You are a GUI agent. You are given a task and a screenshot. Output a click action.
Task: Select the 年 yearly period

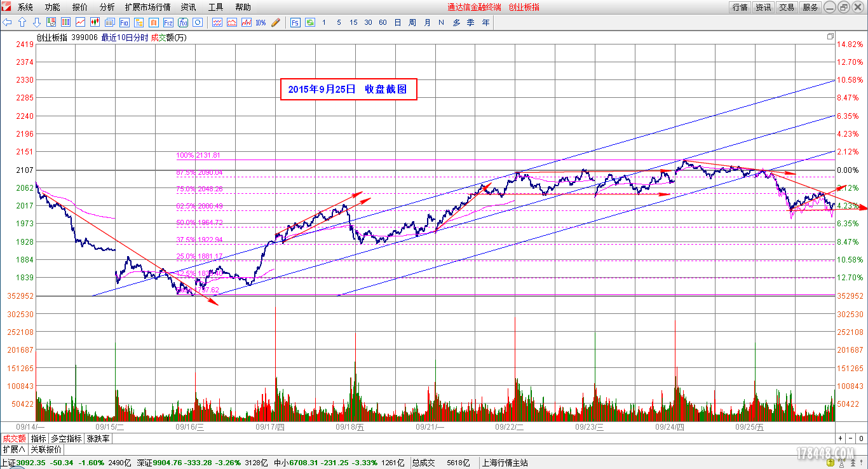(x=485, y=22)
